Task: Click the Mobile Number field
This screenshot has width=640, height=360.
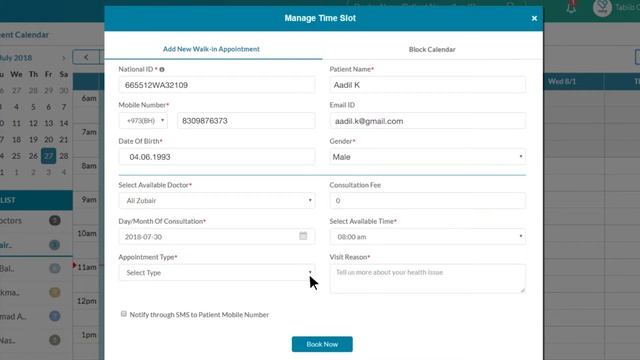Action: [246, 121]
